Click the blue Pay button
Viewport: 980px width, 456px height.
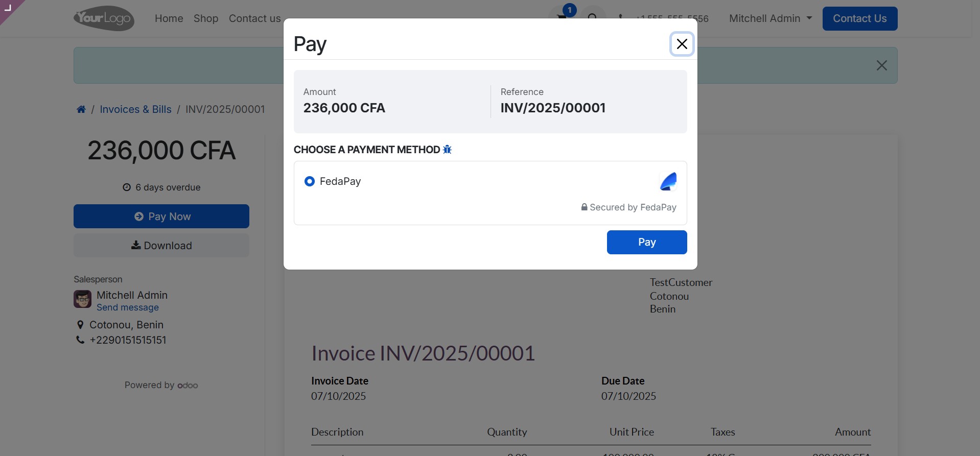pos(646,242)
